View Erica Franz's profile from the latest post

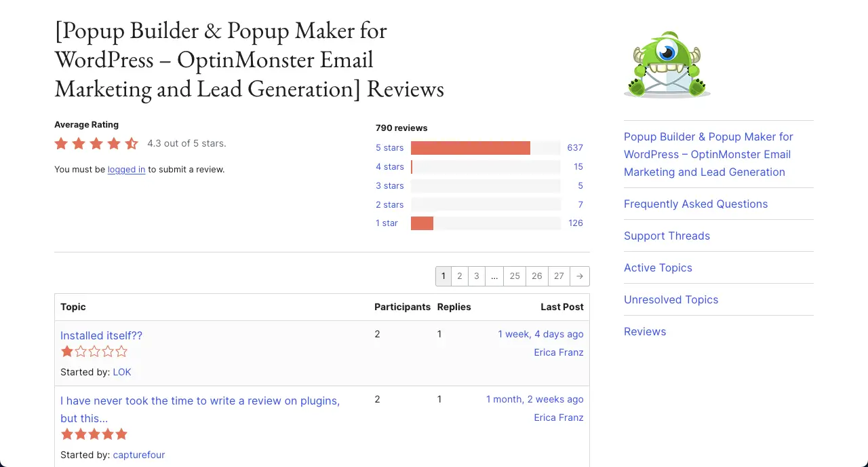[x=558, y=352]
